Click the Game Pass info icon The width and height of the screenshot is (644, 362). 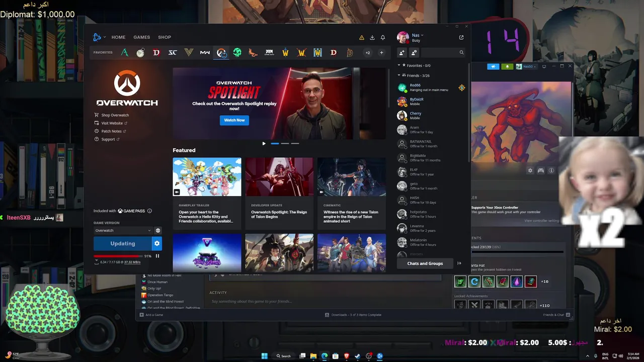coord(149,211)
